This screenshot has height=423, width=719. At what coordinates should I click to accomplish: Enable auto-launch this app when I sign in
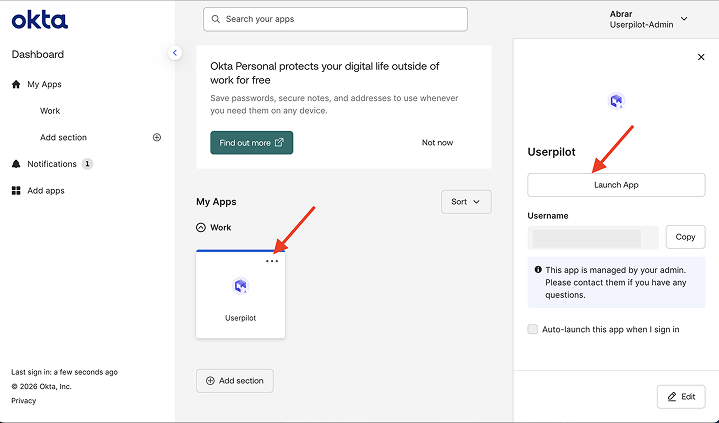(532, 329)
